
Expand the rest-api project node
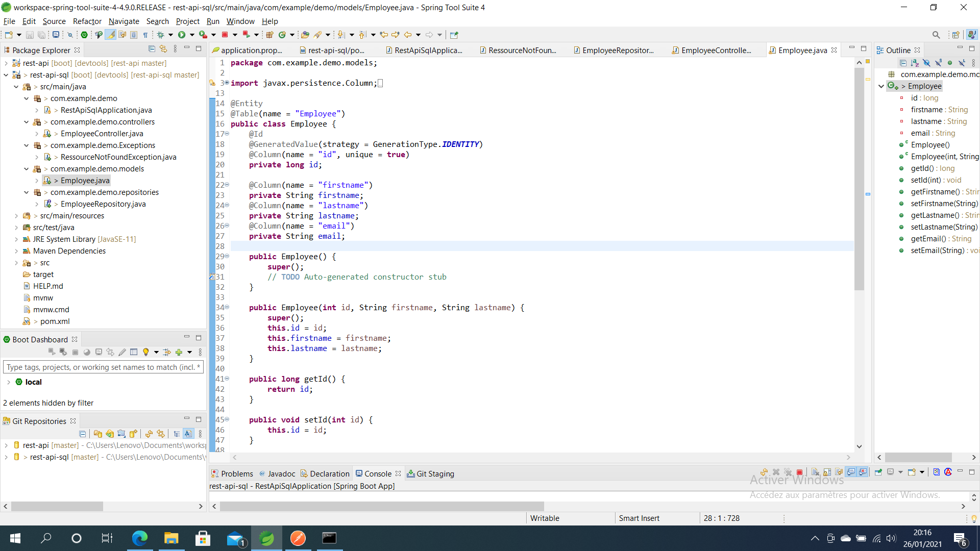pos(6,63)
